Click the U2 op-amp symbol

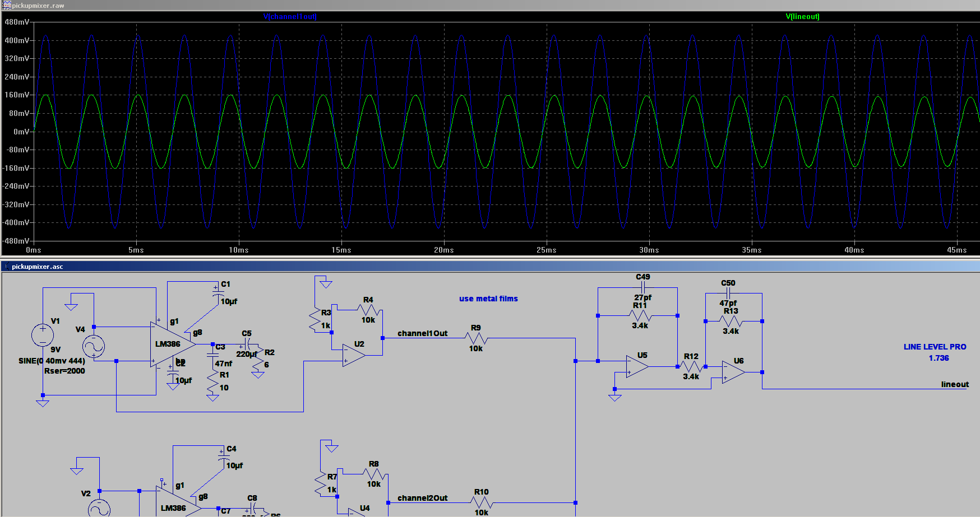point(354,356)
